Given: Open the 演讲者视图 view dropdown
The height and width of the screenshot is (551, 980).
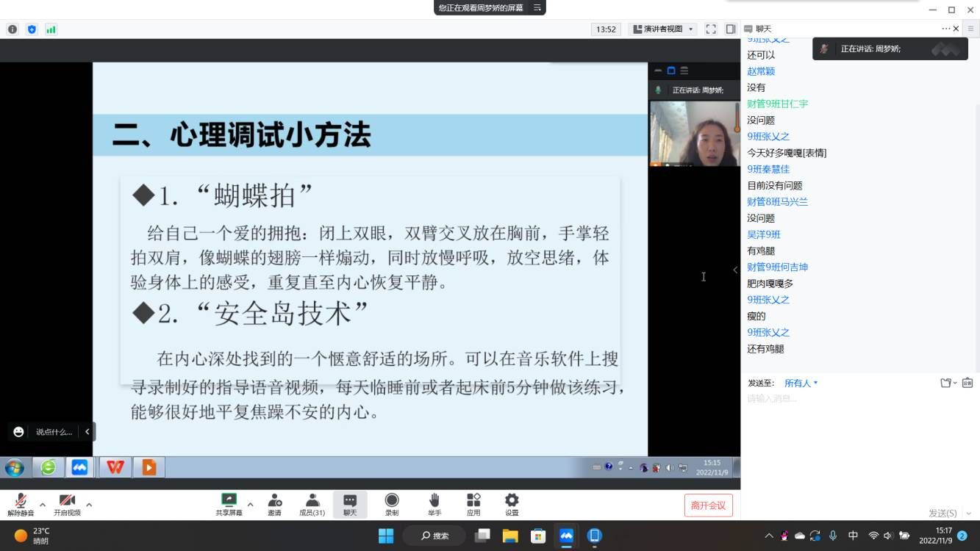Looking at the screenshot, I should coord(662,29).
